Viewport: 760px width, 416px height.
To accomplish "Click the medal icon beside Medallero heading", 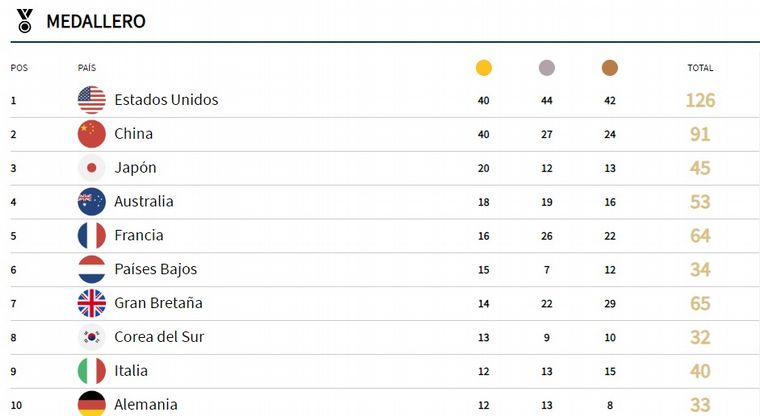I will (x=25, y=20).
